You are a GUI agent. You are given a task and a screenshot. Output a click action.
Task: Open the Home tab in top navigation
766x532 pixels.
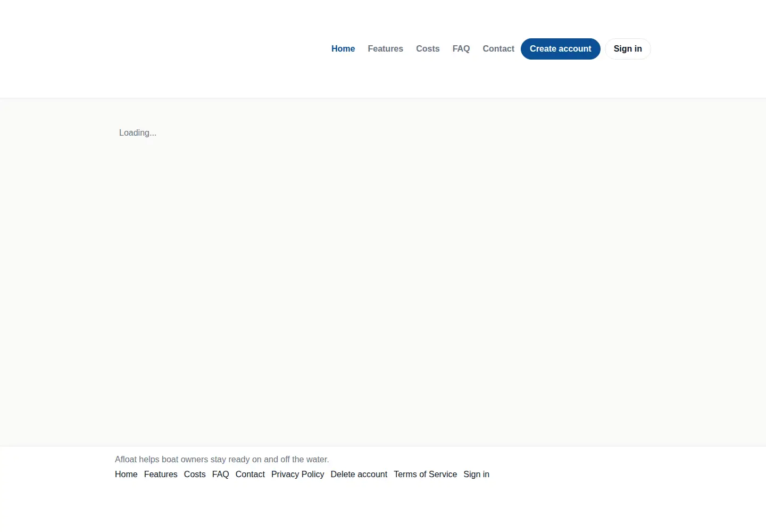click(x=343, y=49)
